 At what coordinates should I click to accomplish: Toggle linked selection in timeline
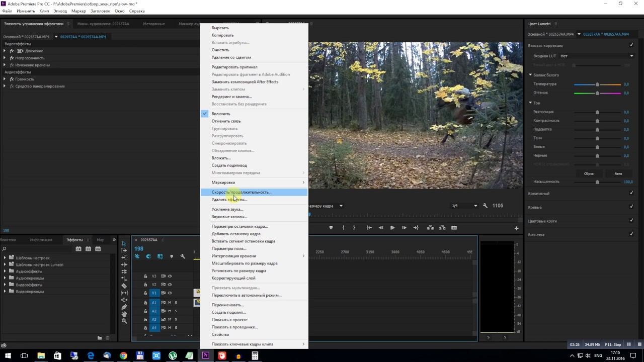pyautogui.click(x=160, y=256)
